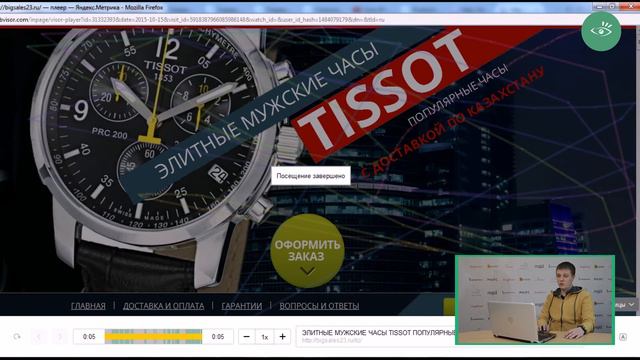The image size is (640, 360).
Task: Open the ДОСТАВКА И ОПЛАТА link
Action: coord(163,306)
